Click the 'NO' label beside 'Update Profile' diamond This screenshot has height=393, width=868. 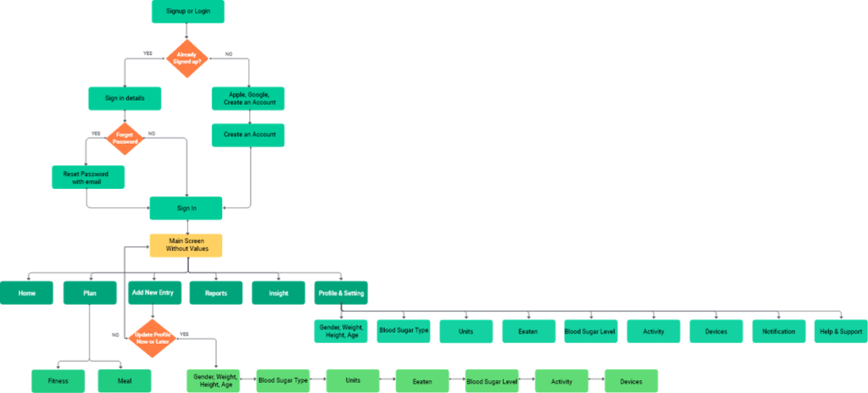pos(115,335)
